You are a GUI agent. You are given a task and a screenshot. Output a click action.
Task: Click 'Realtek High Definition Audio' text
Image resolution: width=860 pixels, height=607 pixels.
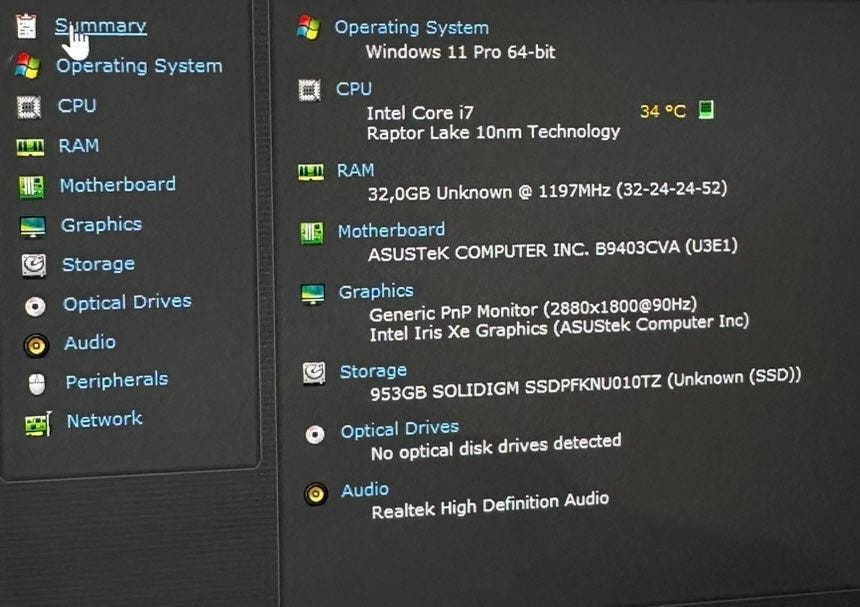point(490,505)
